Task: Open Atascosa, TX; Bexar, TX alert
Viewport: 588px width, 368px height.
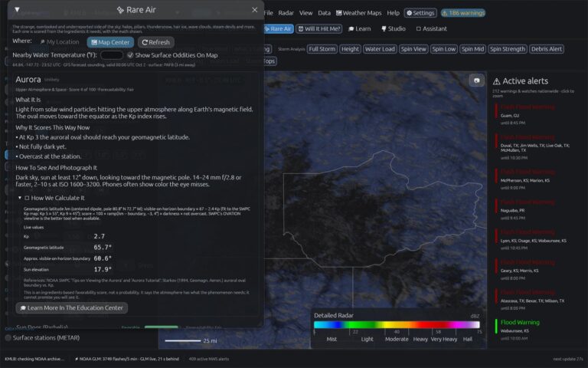Action: (x=534, y=300)
